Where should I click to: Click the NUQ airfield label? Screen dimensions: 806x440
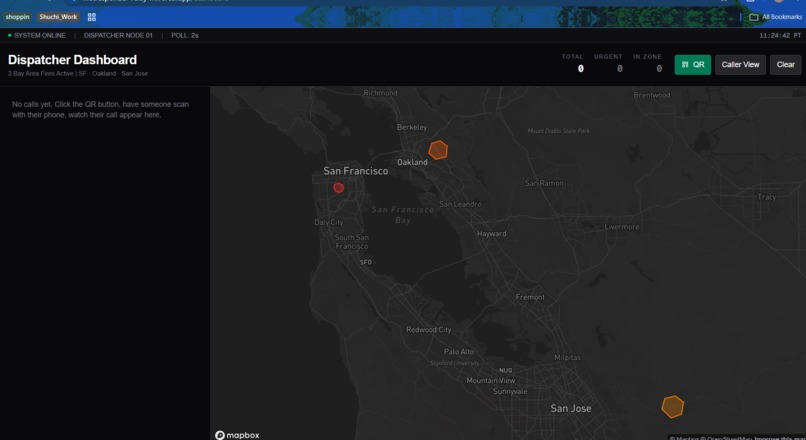505,370
